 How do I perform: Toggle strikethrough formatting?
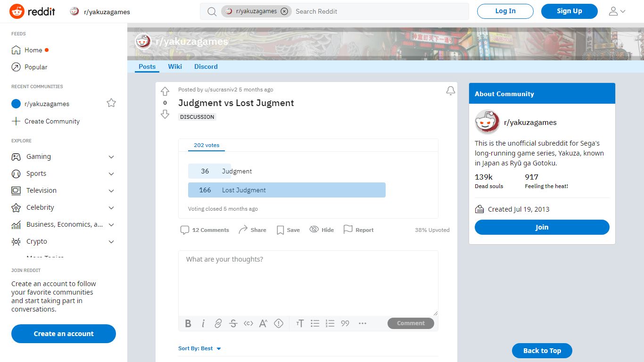tap(233, 323)
